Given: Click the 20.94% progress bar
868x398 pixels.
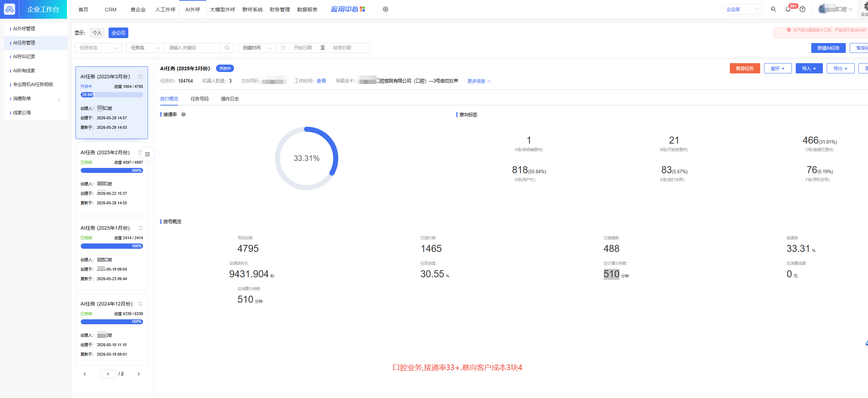Looking at the screenshot, I should (x=112, y=95).
